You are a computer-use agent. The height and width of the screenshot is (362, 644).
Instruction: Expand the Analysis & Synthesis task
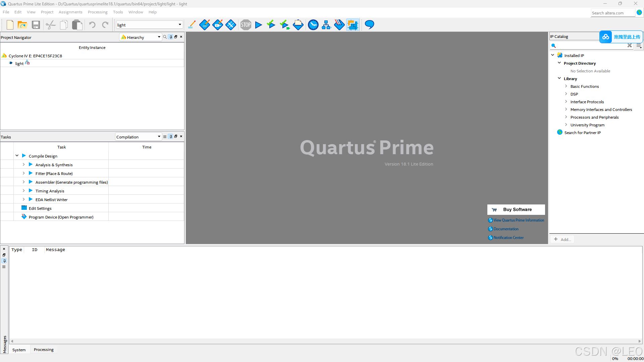tap(23, 165)
